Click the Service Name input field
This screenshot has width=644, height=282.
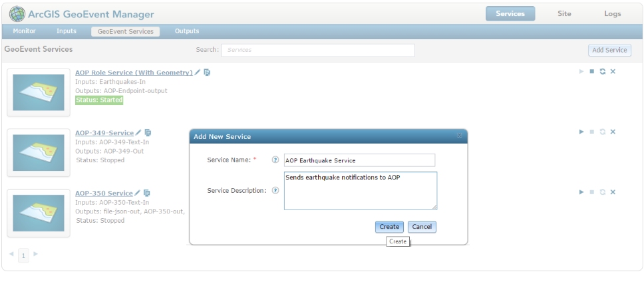[359, 160]
